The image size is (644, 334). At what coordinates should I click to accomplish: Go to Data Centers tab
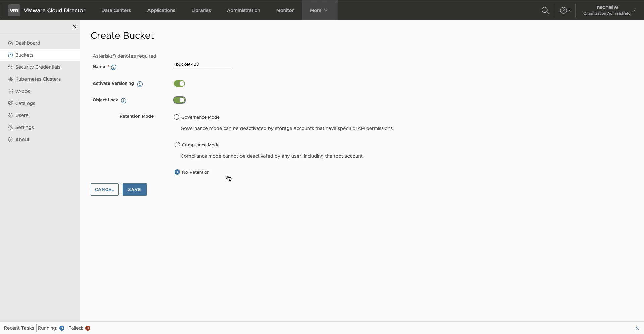pyautogui.click(x=116, y=10)
